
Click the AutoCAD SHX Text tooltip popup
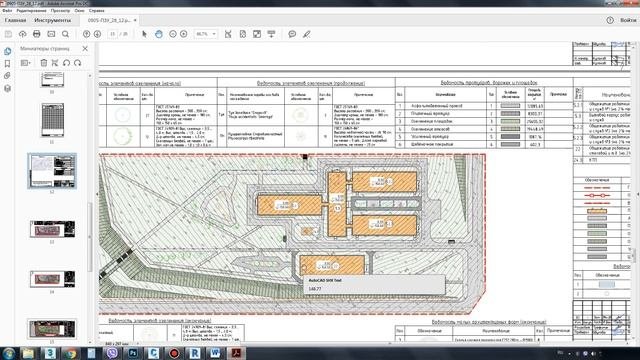click(x=374, y=284)
